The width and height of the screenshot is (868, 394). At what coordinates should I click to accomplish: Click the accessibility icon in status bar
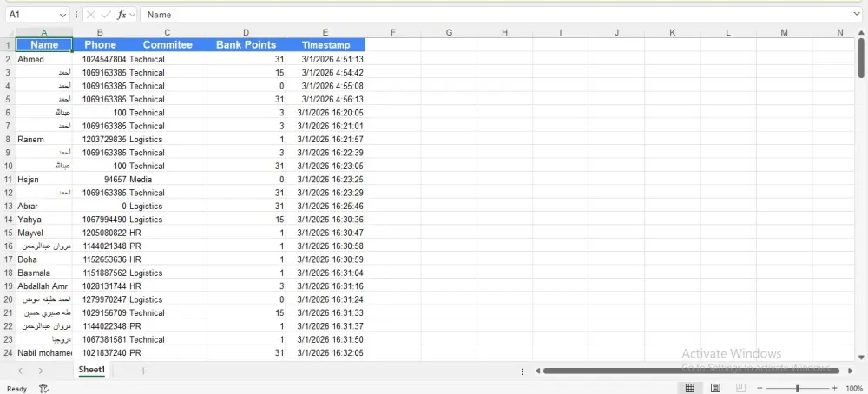(x=44, y=389)
